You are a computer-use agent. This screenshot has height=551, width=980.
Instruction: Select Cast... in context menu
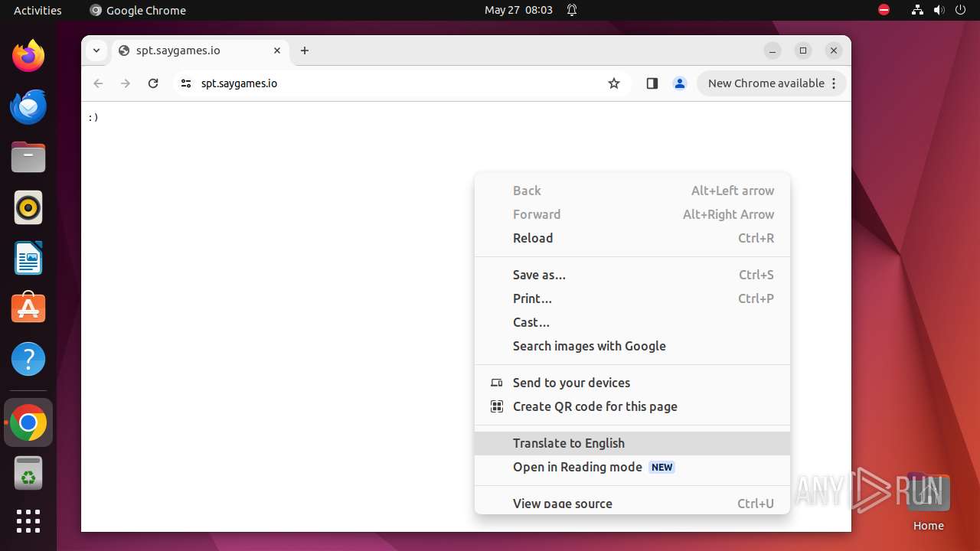[632, 322]
